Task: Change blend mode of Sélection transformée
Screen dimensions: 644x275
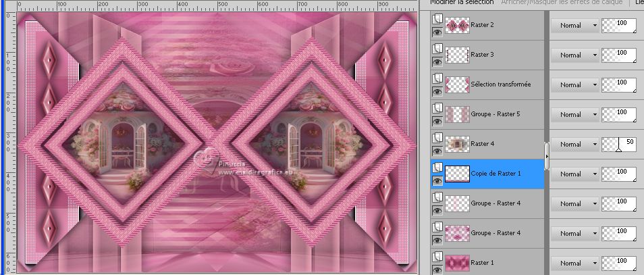Action: [574, 84]
